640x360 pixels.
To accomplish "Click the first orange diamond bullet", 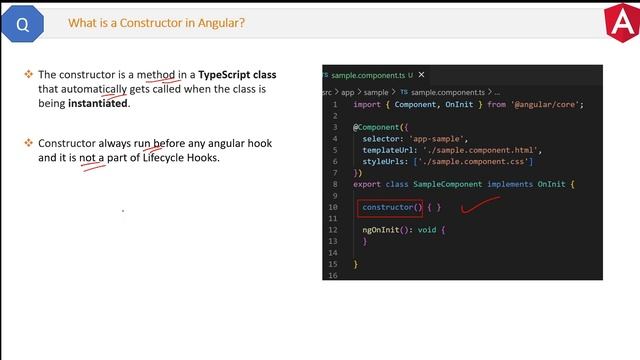I will pyautogui.click(x=29, y=74).
